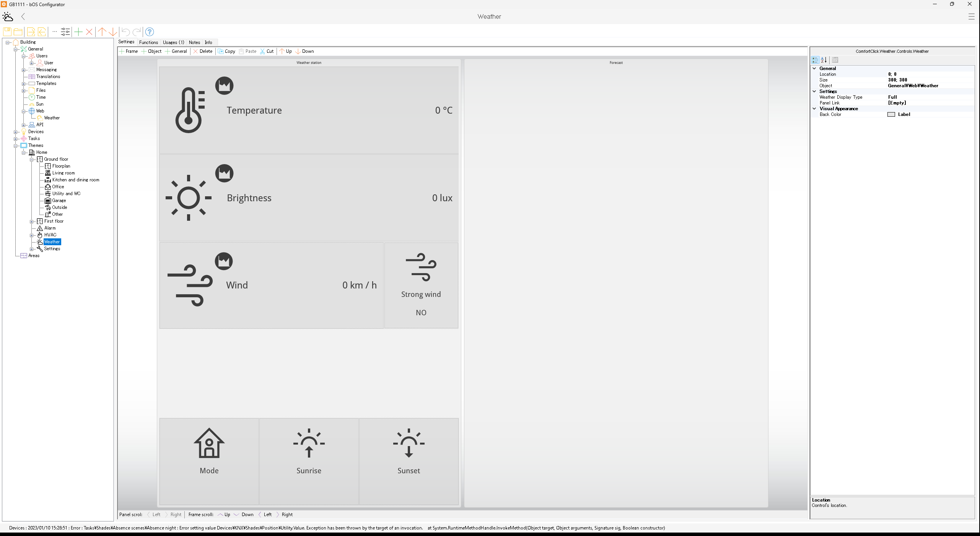Click the Sunrise panel button
980x536 pixels.
pos(309,461)
